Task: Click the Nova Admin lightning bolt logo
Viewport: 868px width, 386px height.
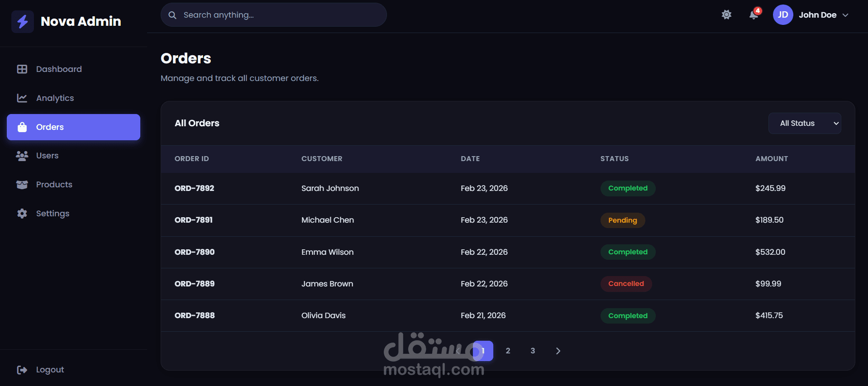Action: [x=23, y=21]
